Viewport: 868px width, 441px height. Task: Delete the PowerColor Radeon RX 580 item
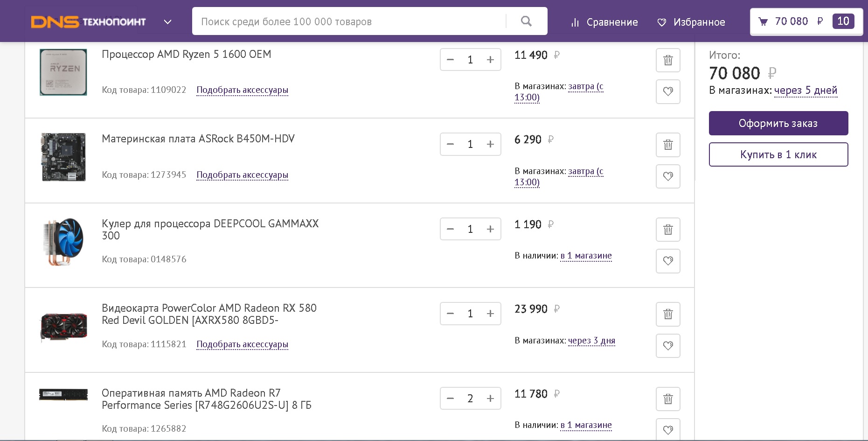[668, 314]
